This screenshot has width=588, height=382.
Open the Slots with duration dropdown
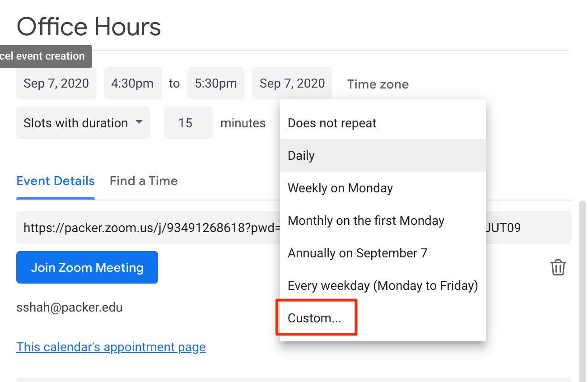pos(83,123)
